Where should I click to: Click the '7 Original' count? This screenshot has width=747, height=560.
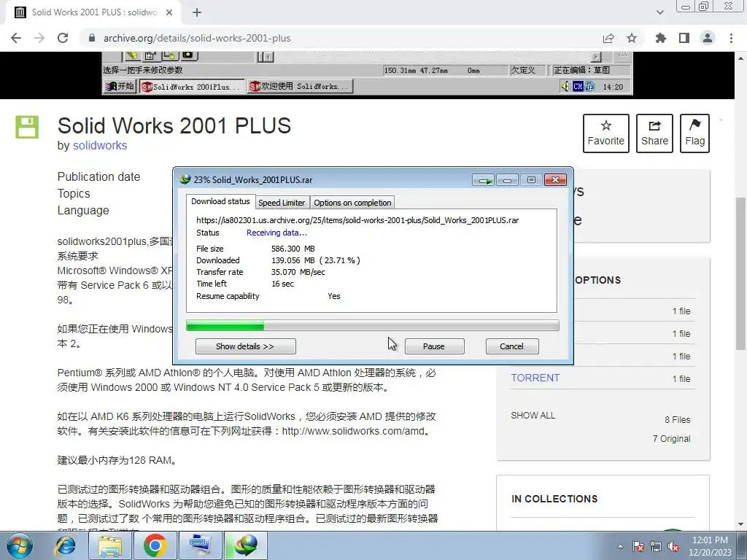(x=671, y=438)
